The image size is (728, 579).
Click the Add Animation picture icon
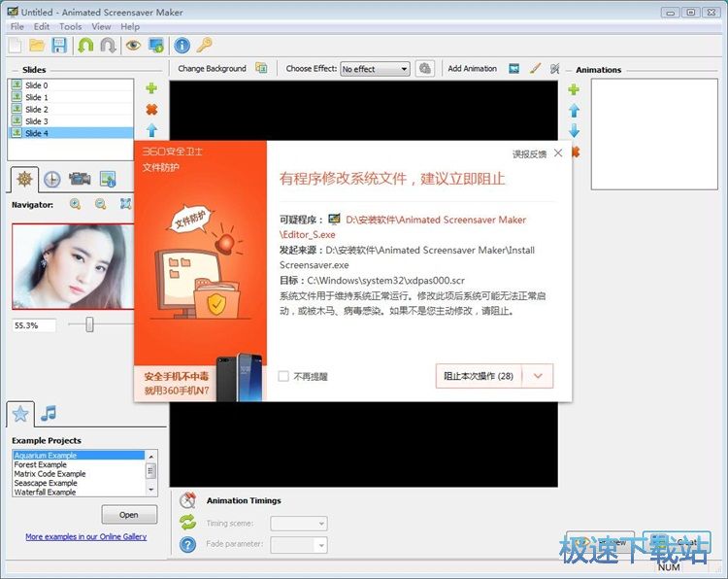point(513,68)
